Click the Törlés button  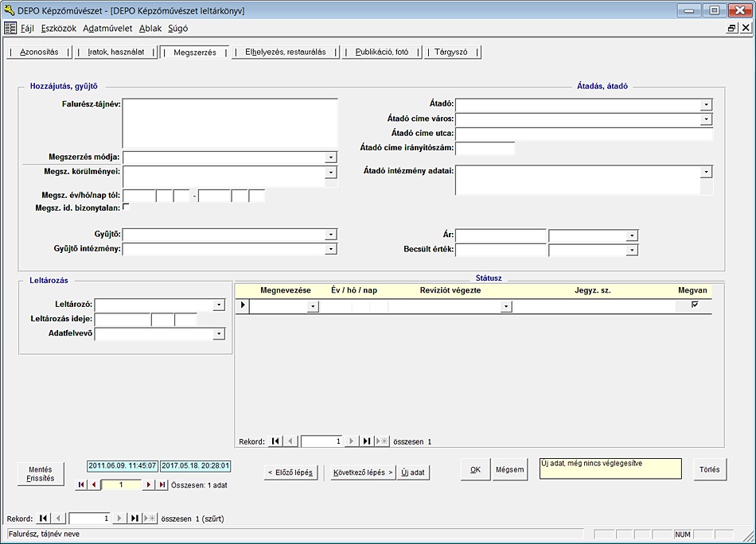click(709, 469)
